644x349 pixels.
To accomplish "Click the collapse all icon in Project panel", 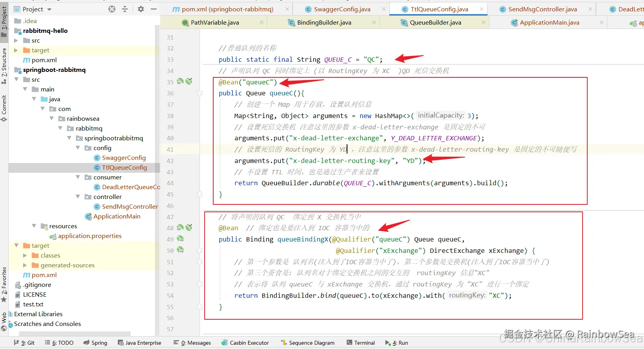I will click(x=125, y=9).
